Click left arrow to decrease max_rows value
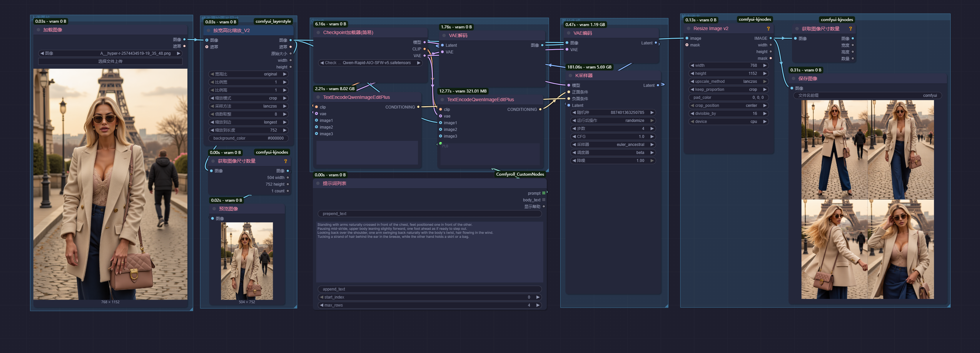The width and height of the screenshot is (980, 353). pos(322,305)
